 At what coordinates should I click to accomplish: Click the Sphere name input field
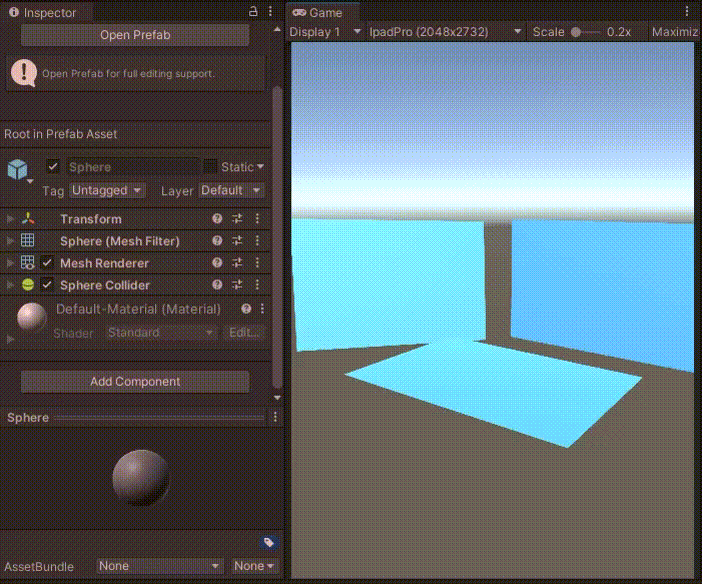(133, 167)
